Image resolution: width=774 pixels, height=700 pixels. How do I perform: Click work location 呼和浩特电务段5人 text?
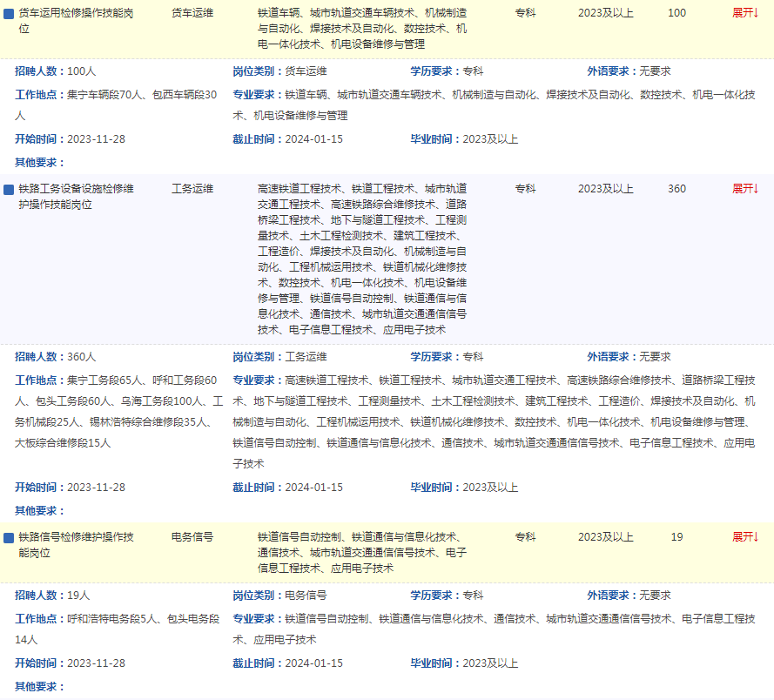111,619
